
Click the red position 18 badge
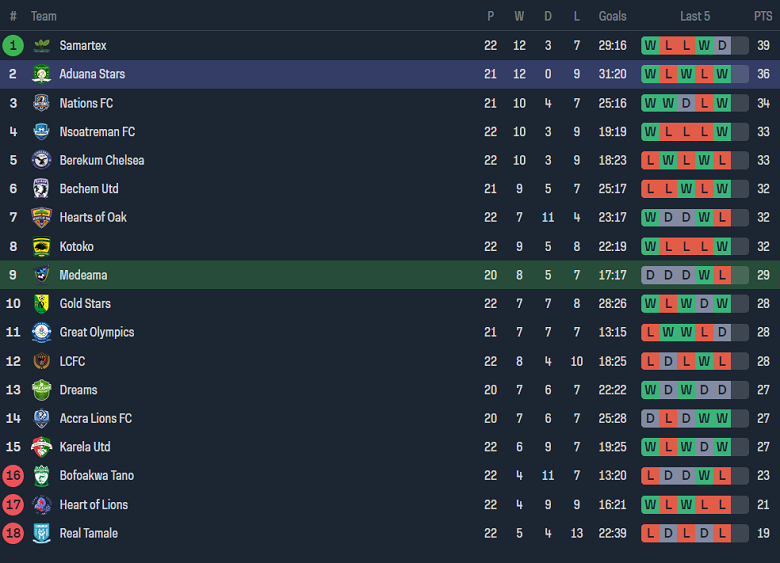pyautogui.click(x=13, y=534)
